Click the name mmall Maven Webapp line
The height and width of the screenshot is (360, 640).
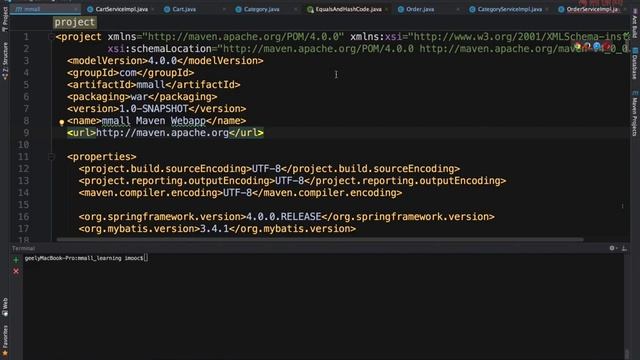[x=157, y=121]
